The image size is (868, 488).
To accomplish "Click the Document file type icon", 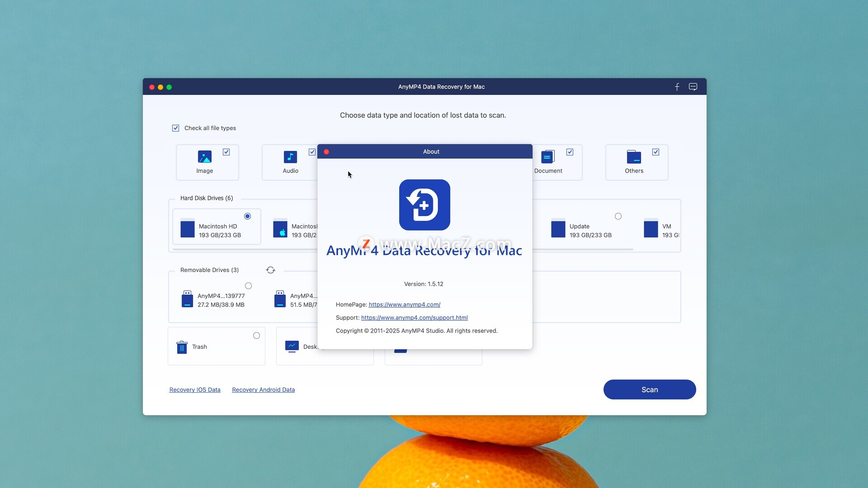I will [x=548, y=157].
